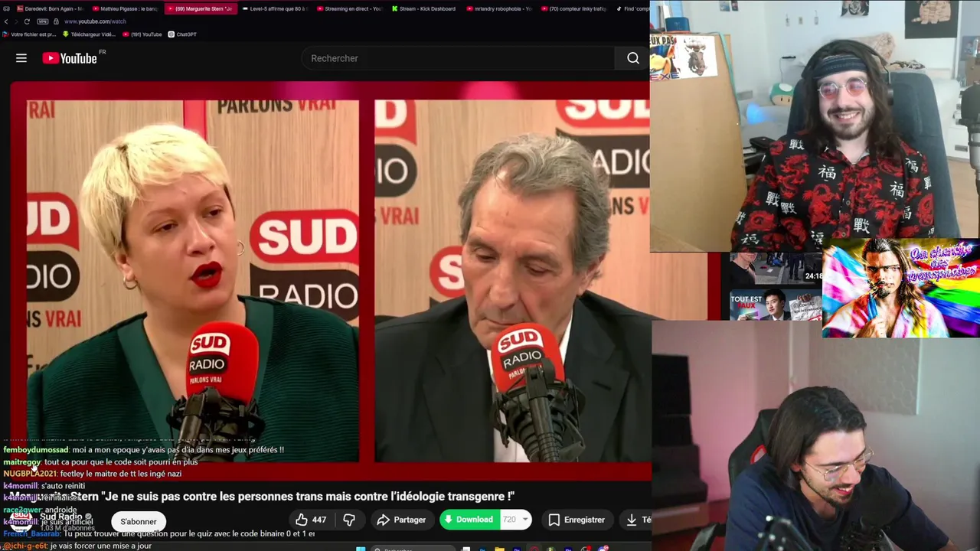This screenshot has width=980, height=551.
Task: Switch to mrlandry robophobia tab
Action: pos(498,8)
